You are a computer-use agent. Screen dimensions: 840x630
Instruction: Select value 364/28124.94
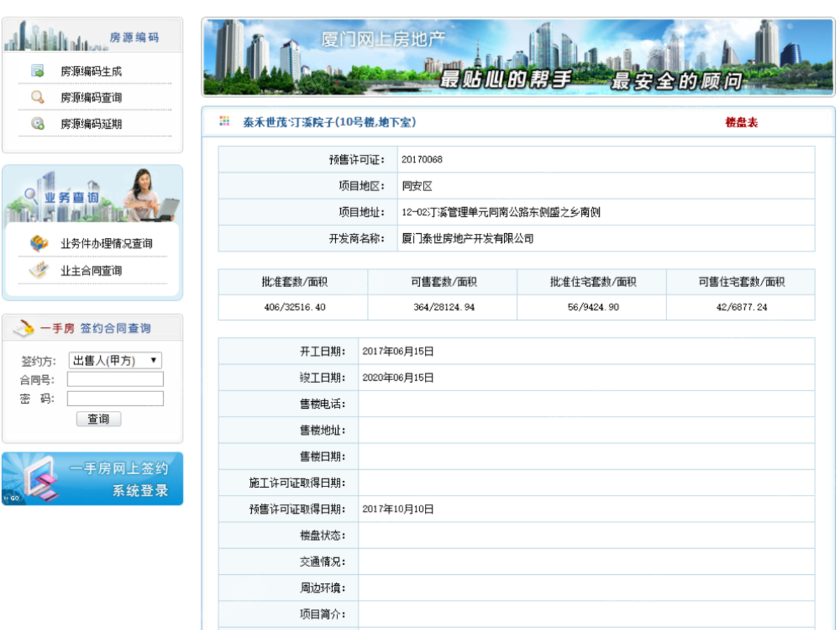[x=442, y=307]
